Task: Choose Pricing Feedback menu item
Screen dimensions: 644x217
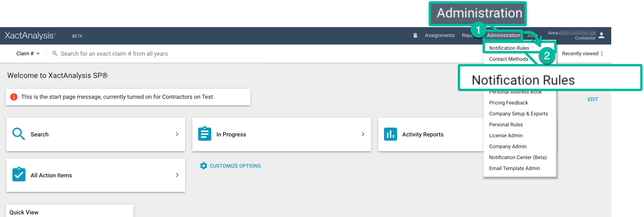Action: coord(508,103)
